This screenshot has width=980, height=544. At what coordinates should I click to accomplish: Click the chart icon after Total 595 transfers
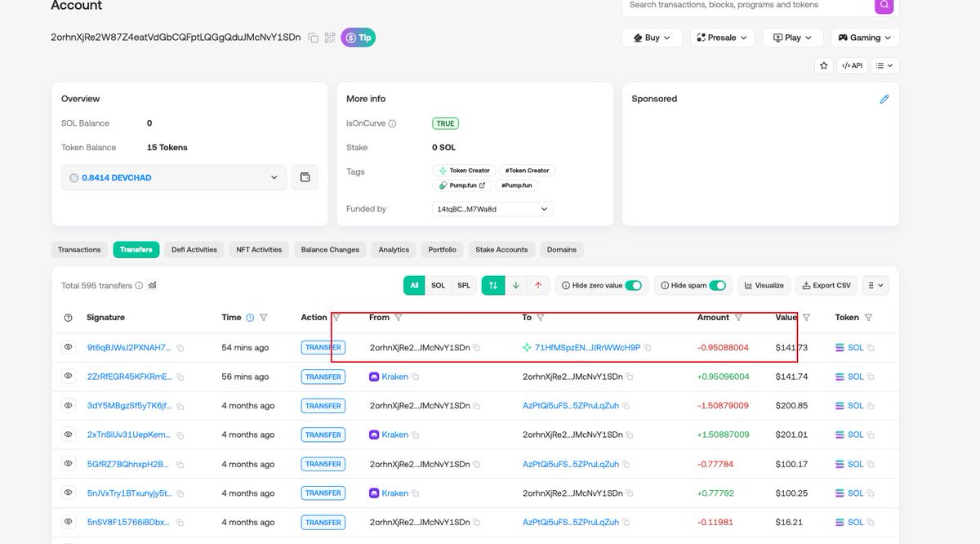click(x=153, y=286)
